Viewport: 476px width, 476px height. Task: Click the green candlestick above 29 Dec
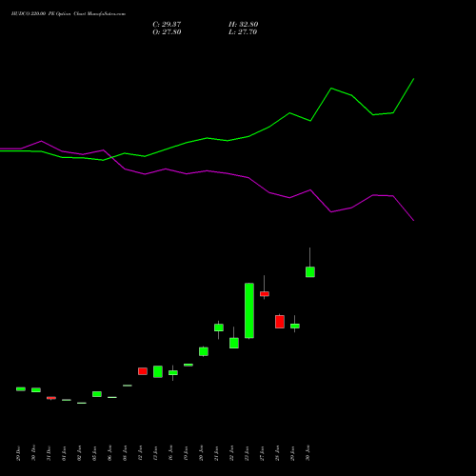click(x=21, y=389)
